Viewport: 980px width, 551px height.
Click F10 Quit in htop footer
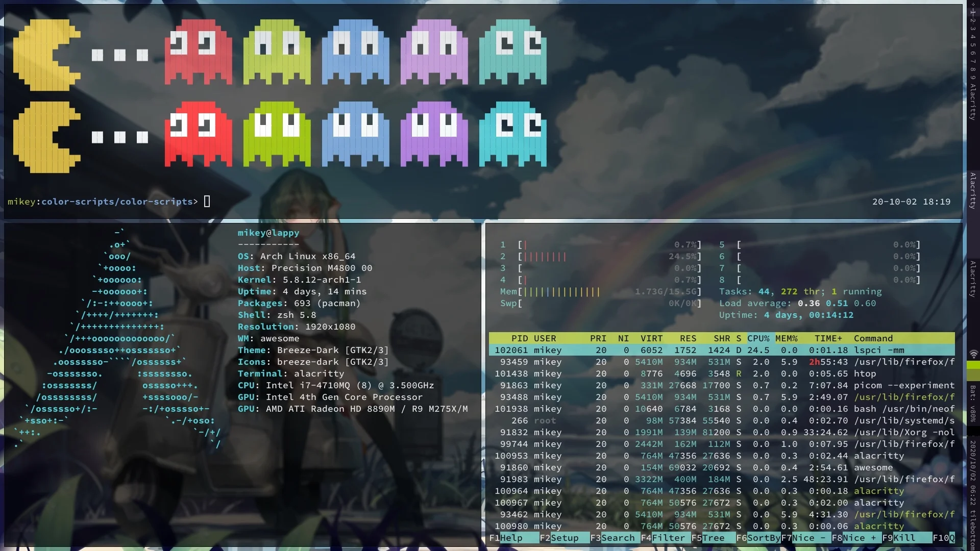click(944, 538)
